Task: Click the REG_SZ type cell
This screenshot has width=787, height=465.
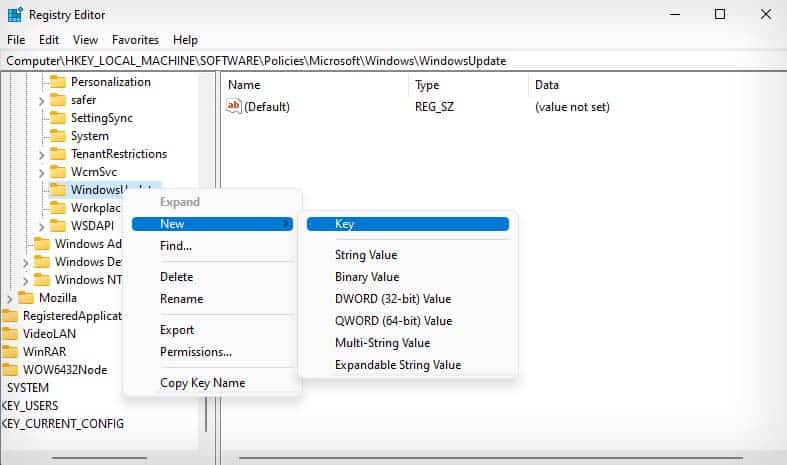Action: point(434,106)
